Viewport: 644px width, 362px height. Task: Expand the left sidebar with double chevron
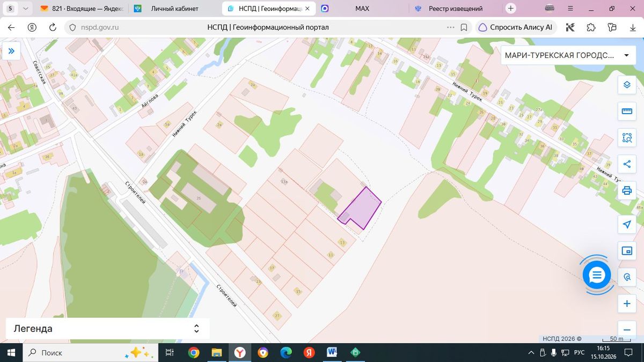coord(11,51)
